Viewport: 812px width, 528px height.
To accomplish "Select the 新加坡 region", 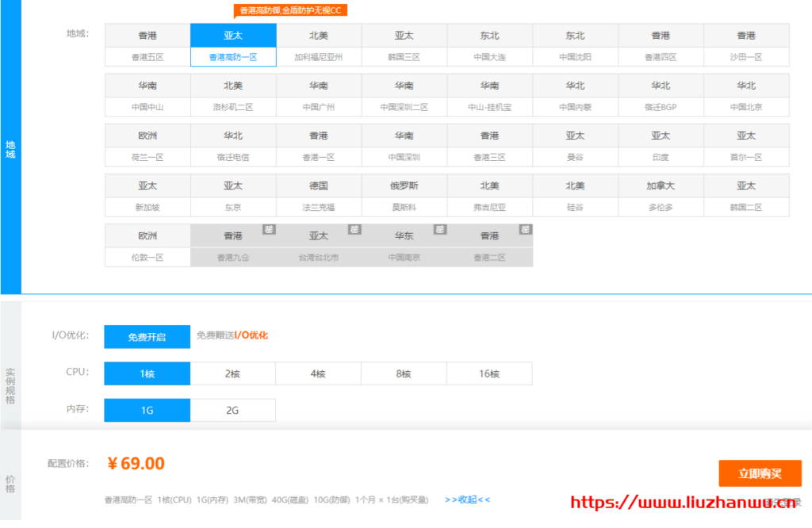I will tap(147, 207).
